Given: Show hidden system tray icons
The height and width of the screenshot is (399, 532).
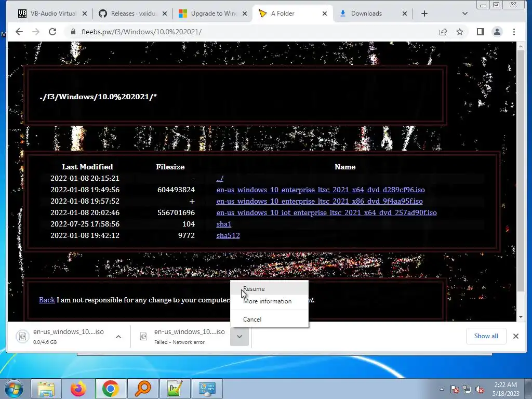Looking at the screenshot, I should 442,389.
